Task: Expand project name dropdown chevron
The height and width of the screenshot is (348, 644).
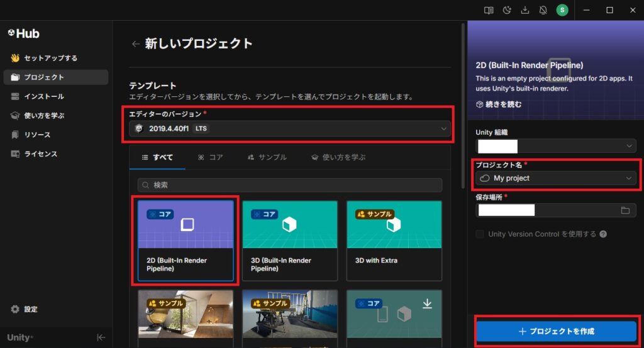Action: point(628,178)
